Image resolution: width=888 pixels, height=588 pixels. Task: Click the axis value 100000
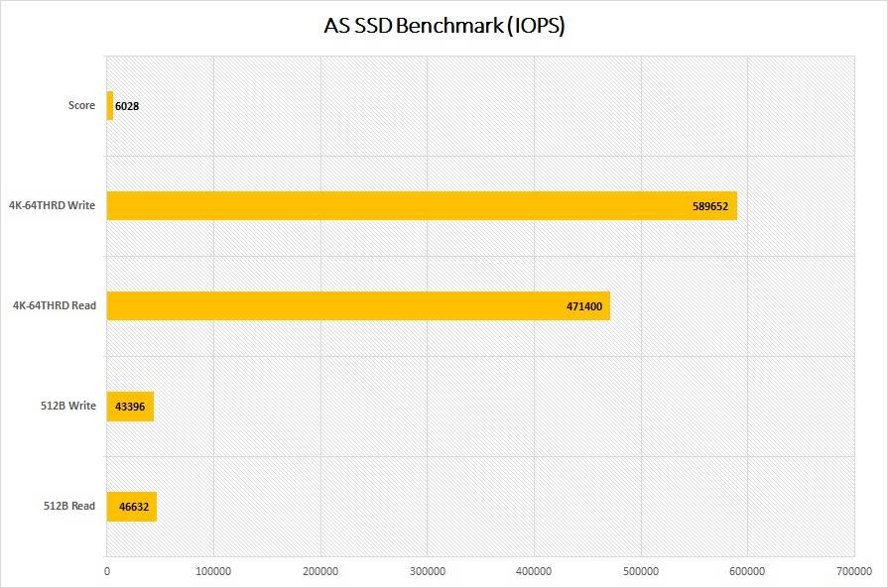(213, 571)
